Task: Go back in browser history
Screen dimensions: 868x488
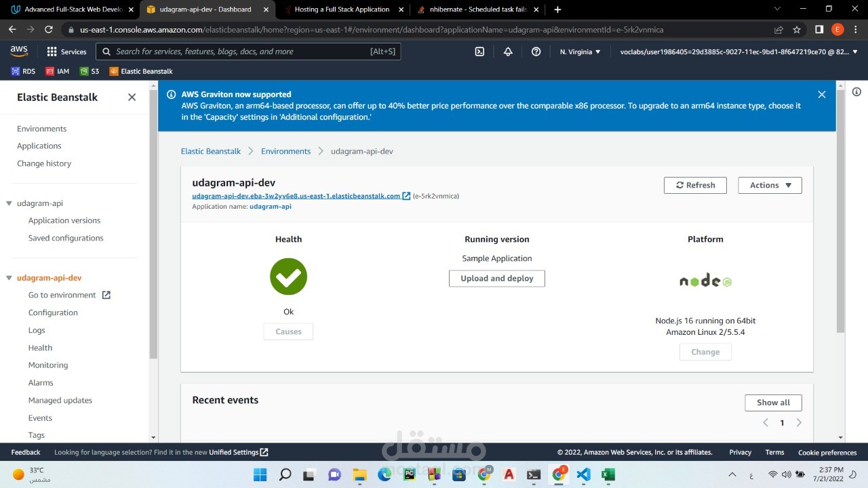Action: [x=12, y=30]
